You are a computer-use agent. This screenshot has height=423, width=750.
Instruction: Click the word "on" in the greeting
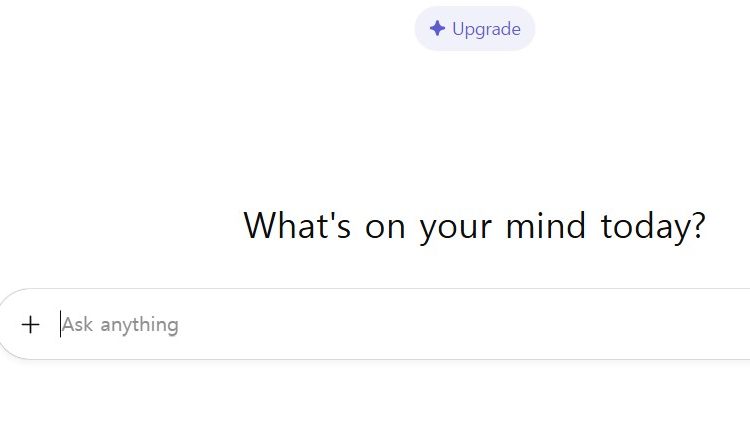point(385,229)
